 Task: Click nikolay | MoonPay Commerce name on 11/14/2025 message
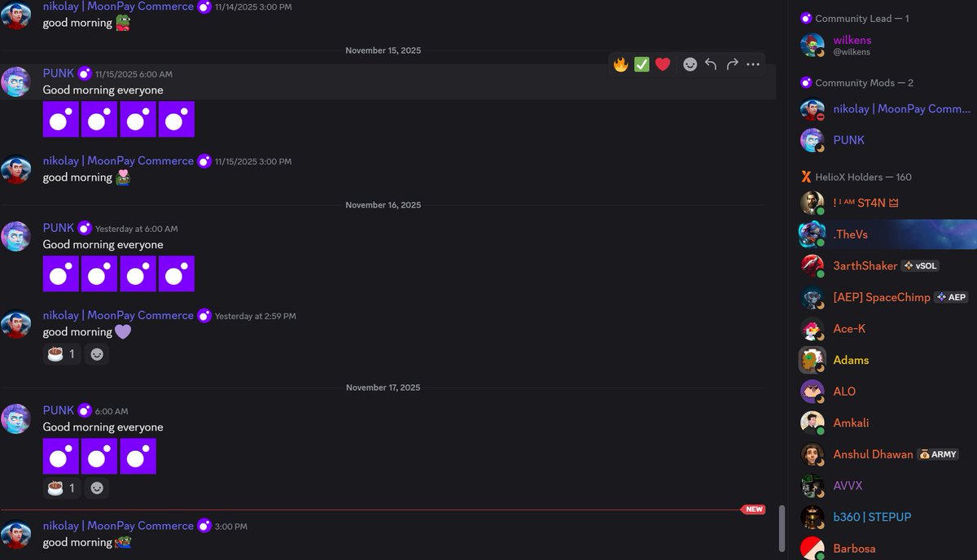tap(118, 7)
